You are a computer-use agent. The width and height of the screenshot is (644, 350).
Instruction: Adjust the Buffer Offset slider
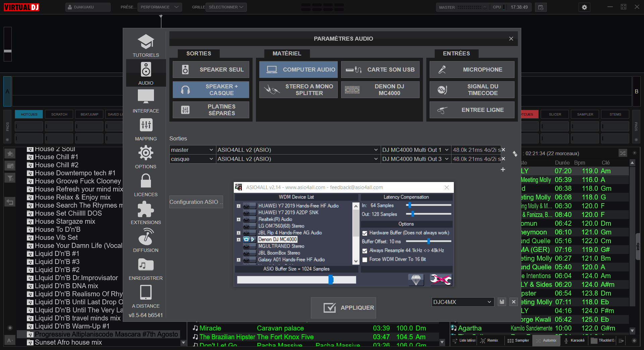point(428,241)
